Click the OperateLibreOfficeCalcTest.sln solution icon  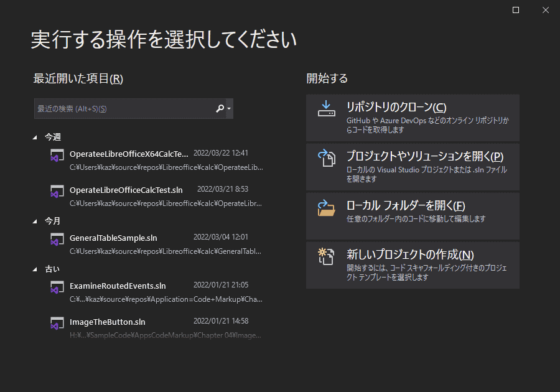tap(57, 192)
